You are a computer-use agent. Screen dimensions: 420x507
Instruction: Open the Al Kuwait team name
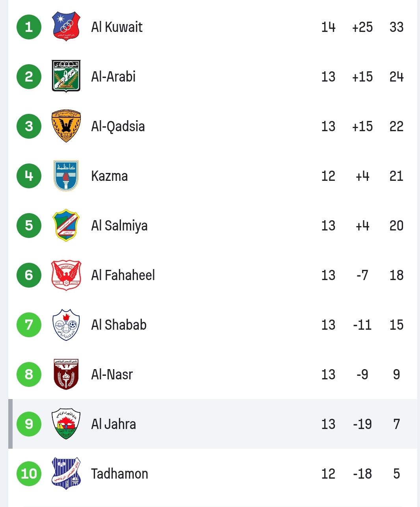pos(117,27)
